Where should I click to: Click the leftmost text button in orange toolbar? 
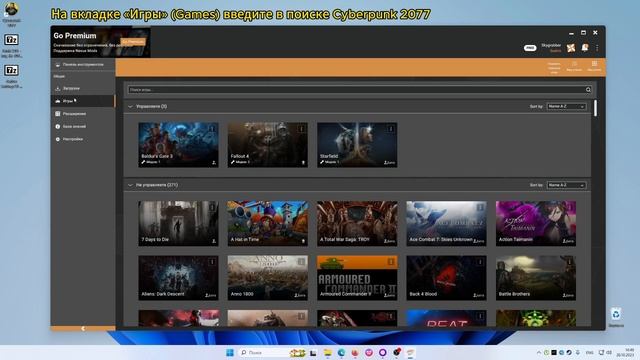[554, 68]
